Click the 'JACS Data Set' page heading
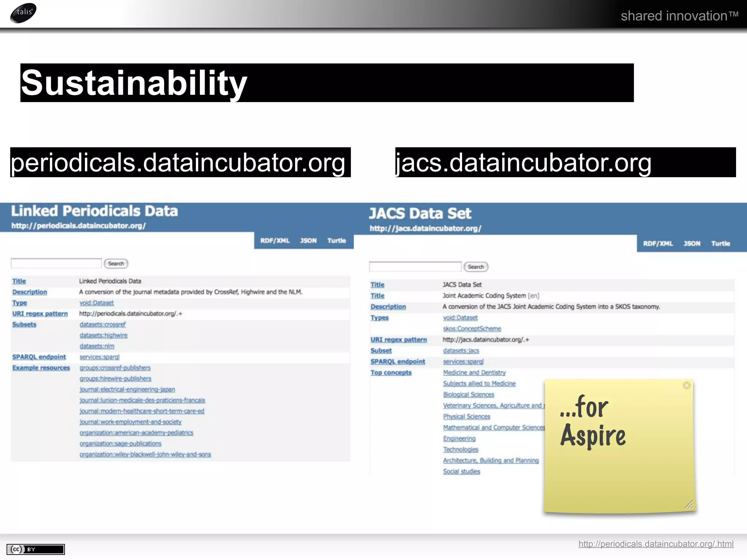This screenshot has height=560, width=747. (420, 214)
